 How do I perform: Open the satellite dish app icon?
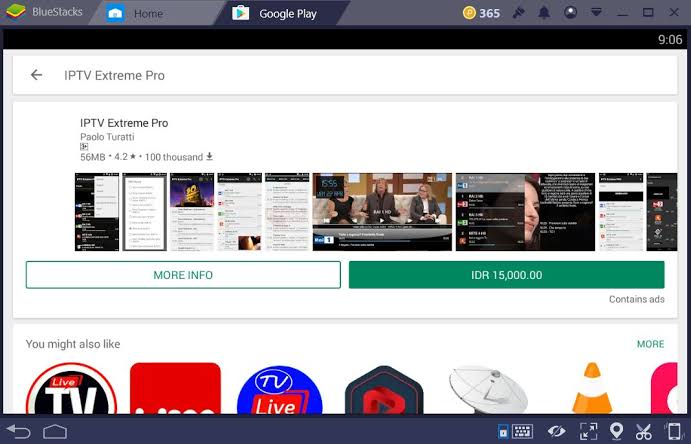pyautogui.click(x=488, y=389)
